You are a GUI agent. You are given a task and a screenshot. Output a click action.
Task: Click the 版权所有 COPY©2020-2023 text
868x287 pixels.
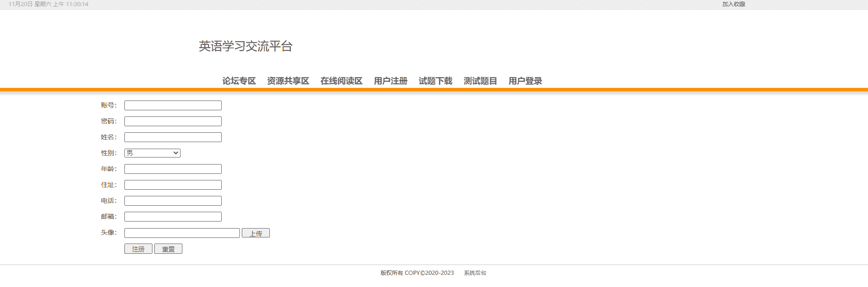pyautogui.click(x=417, y=273)
